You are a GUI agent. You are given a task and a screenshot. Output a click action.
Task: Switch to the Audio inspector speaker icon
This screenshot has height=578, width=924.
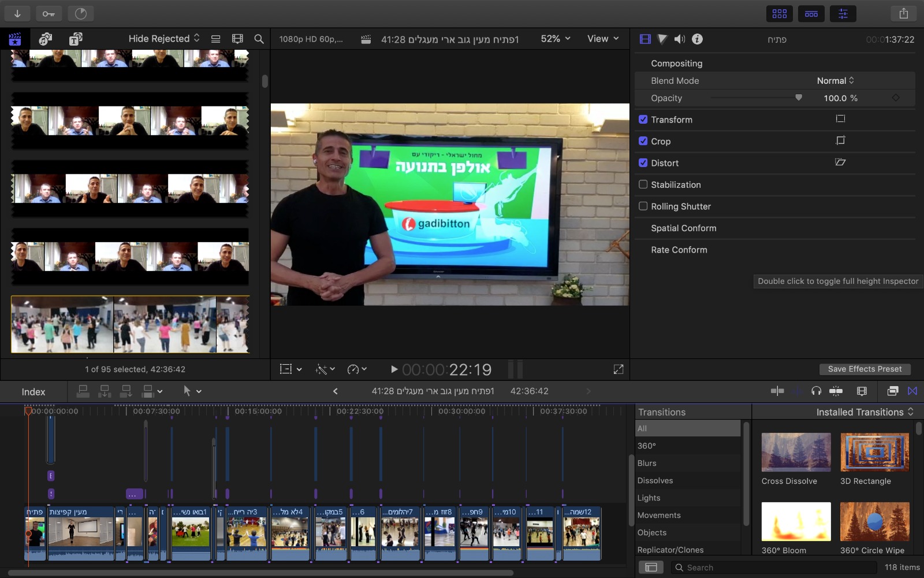680,39
